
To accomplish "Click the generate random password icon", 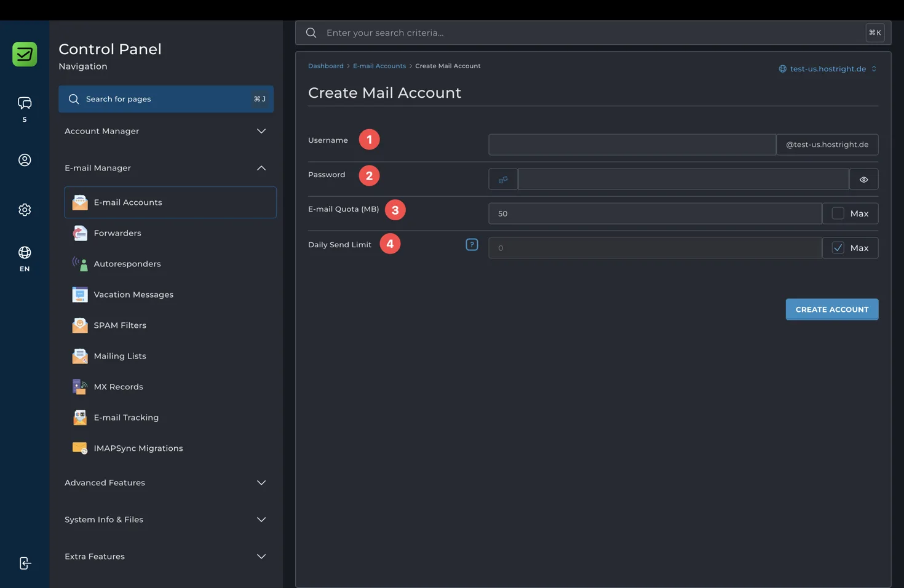I will pyautogui.click(x=503, y=180).
